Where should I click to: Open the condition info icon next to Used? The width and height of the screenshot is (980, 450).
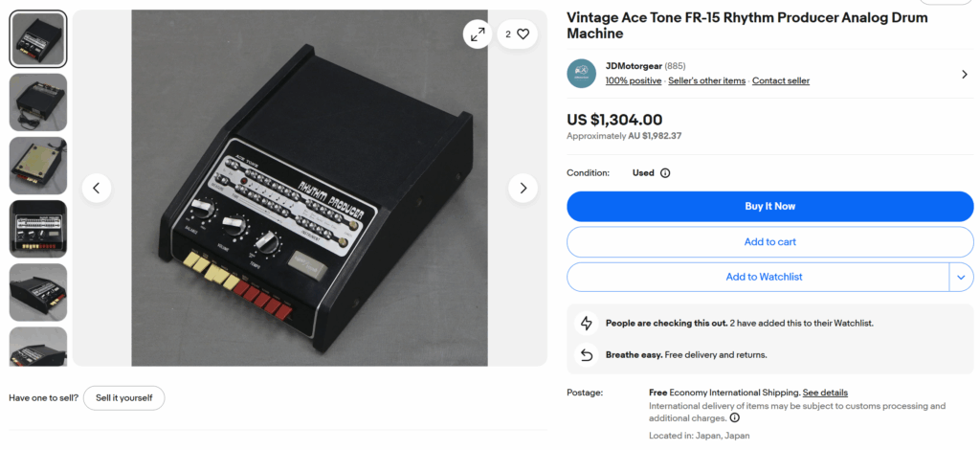click(x=665, y=173)
